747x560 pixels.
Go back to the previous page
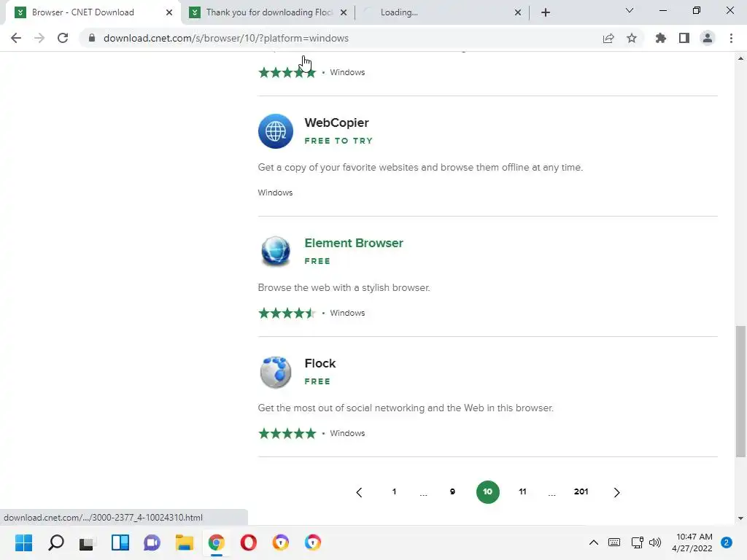pos(16,38)
